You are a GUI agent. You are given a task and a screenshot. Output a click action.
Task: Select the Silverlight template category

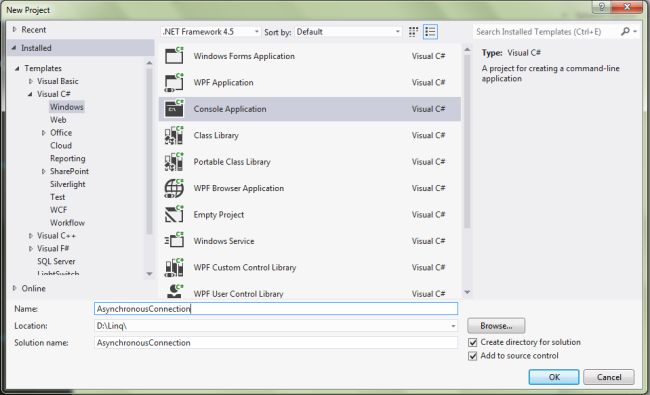[x=68, y=184]
